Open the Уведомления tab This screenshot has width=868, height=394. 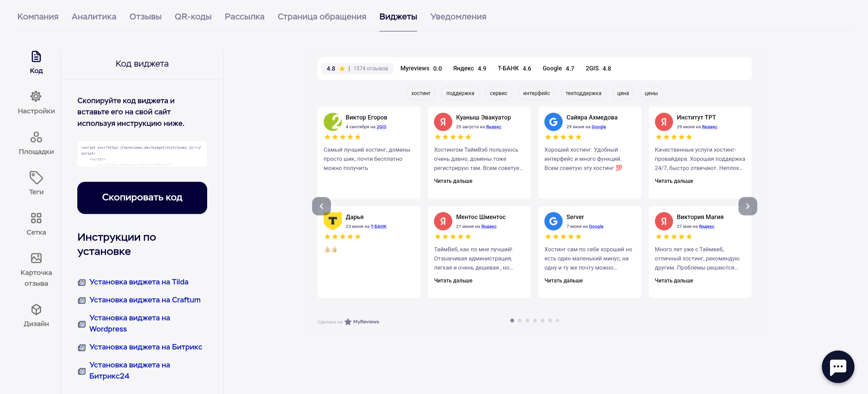coord(458,16)
